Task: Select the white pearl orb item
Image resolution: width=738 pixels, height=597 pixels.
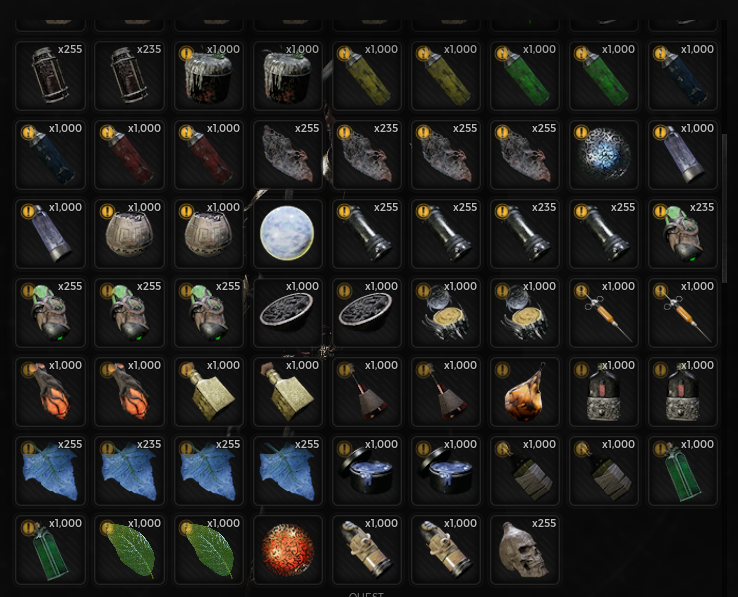Action: 287,234
